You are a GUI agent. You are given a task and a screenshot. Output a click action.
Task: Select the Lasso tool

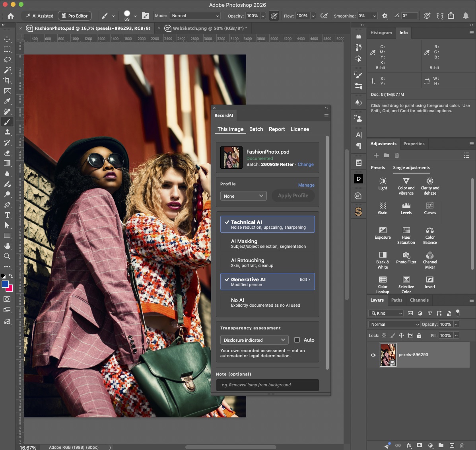click(x=7, y=60)
